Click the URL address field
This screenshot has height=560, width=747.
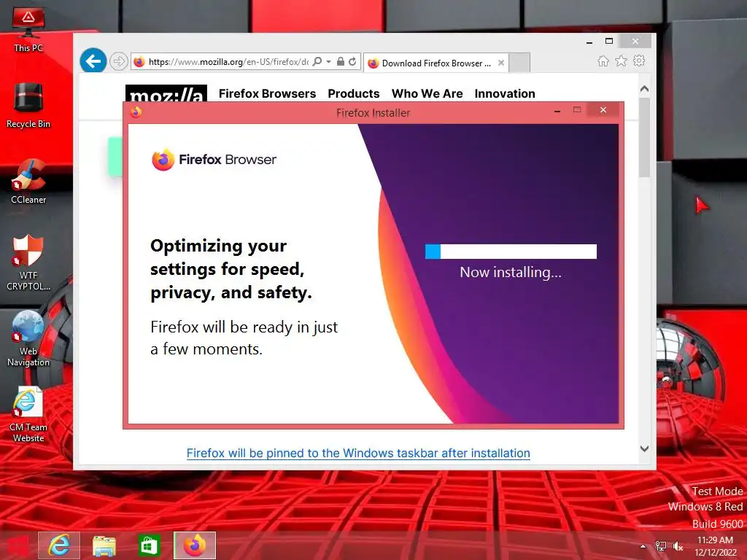point(228,62)
